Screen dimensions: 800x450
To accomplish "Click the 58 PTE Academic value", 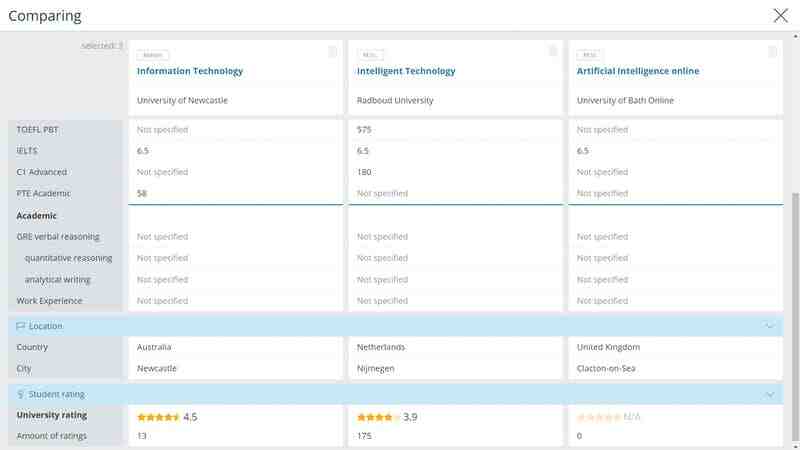I will point(141,194).
